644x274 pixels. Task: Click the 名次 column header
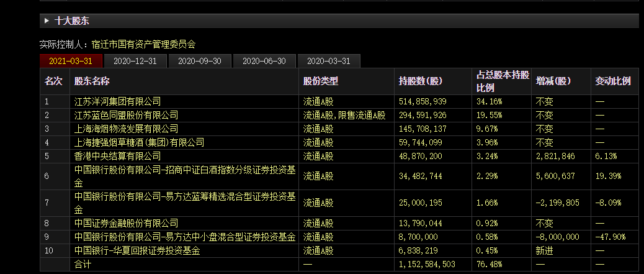(x=53, y=81)
